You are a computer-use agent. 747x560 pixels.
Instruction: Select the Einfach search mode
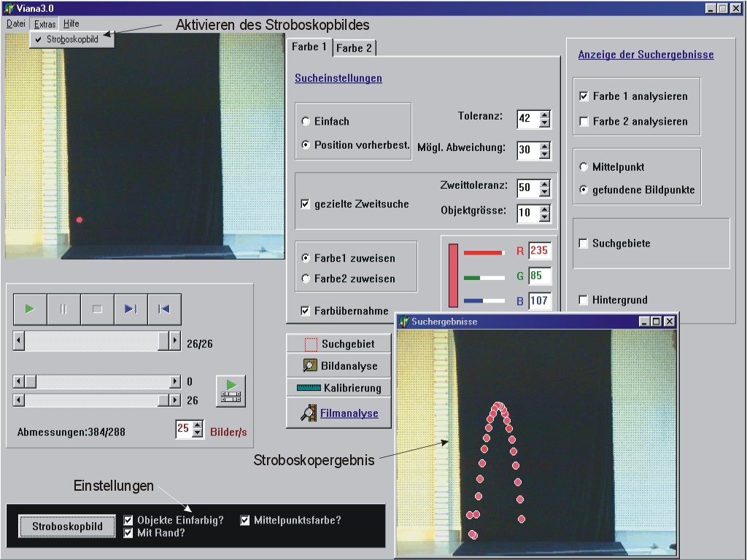coord(306,122)
